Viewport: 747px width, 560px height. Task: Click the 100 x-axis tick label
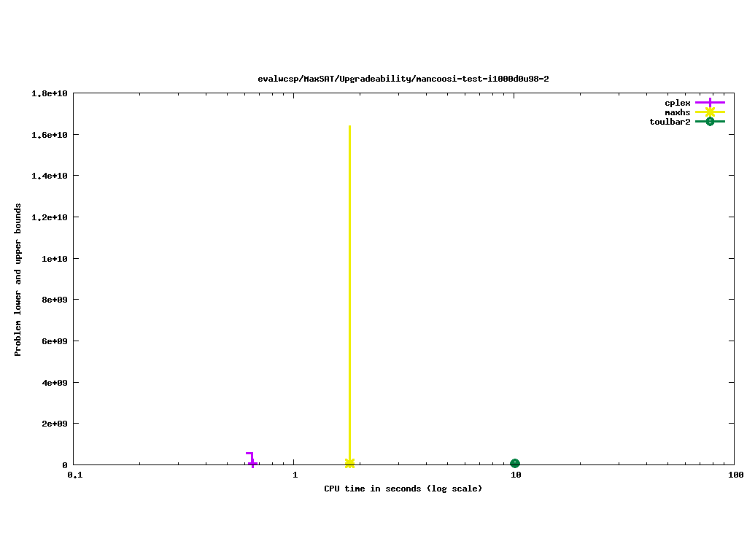click(735, 475)
